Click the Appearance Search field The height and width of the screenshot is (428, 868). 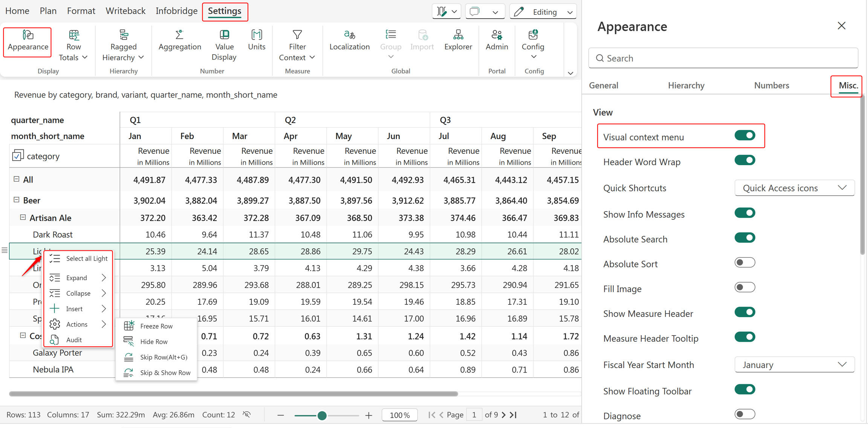(x=723, y=58)
